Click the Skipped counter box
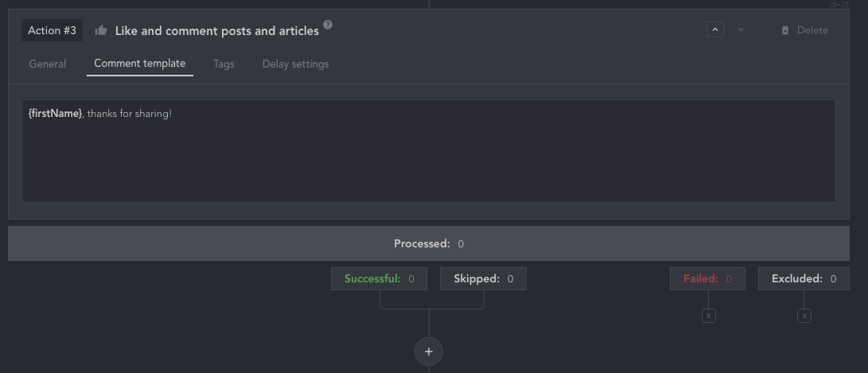 point(483,279)
